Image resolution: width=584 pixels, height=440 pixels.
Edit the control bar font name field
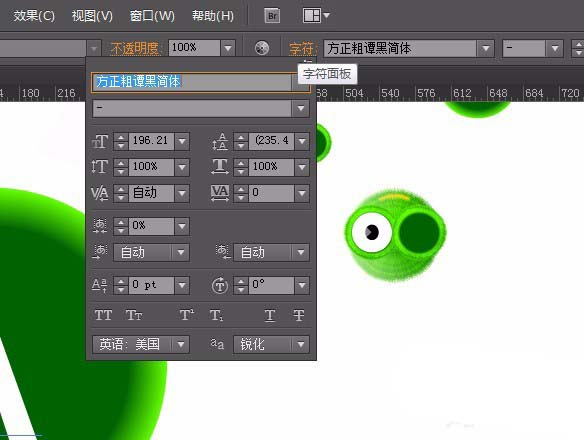(400, 48)
